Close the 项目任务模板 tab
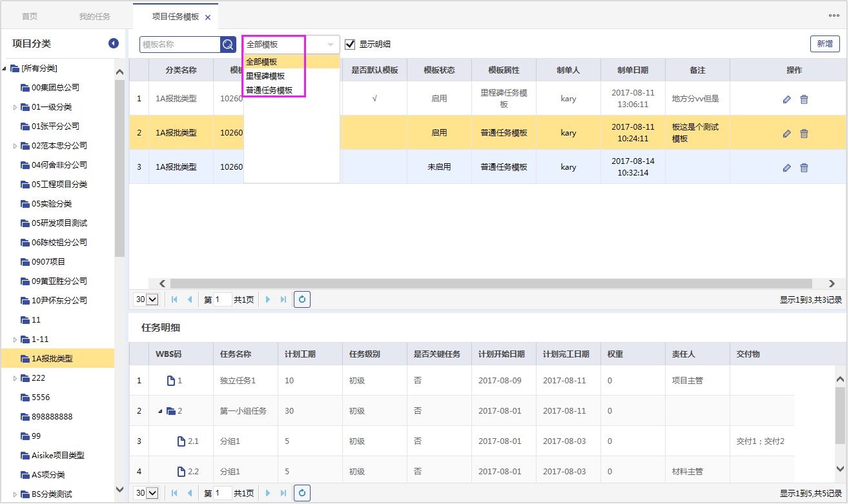 [x=208, y=17]
